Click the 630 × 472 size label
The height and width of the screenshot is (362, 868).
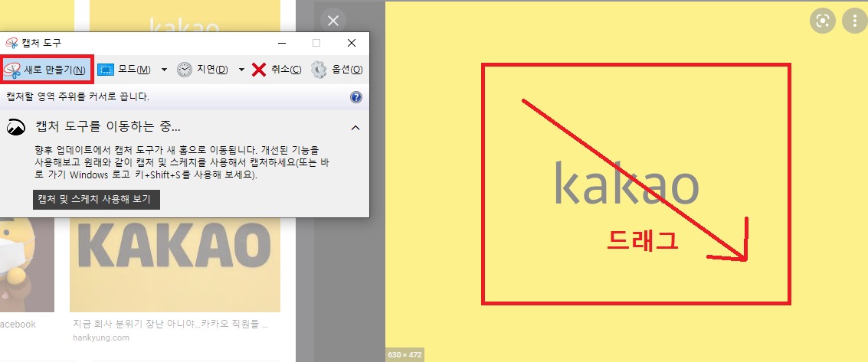click(405, 355)
